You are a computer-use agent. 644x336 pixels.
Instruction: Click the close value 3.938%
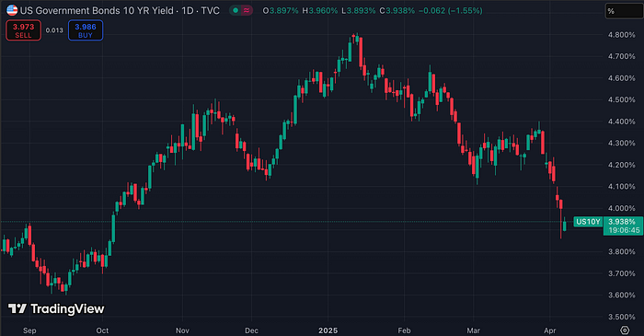pos(400,11)
